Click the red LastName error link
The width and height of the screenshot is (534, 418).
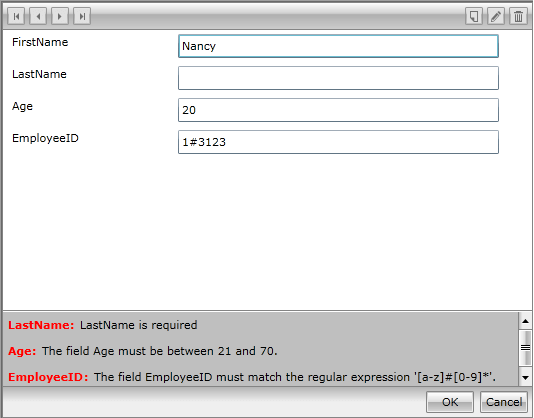[41, 325]
